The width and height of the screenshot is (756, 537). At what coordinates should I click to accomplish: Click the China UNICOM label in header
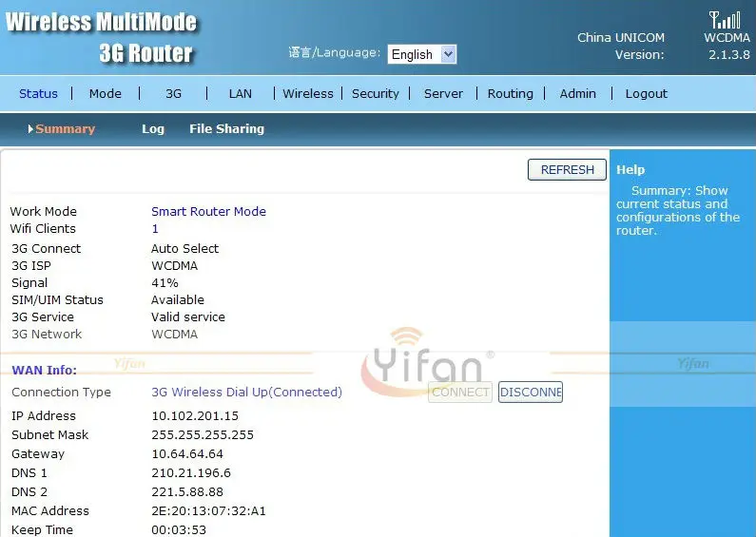click(x=621, y=38)
